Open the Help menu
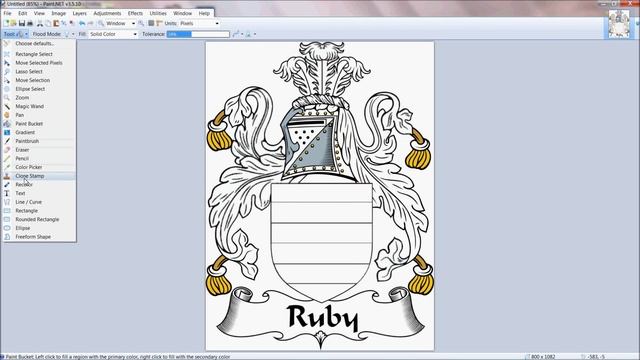Image resolution: width=640 pixels, height=360 pixels. pos(204,13)
